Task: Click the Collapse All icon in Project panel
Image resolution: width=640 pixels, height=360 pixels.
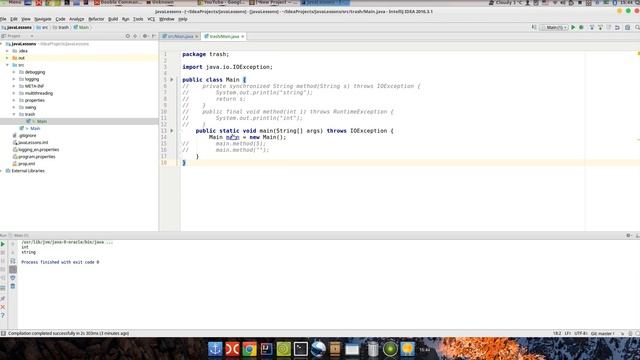Action: click(x=135, y=36)
